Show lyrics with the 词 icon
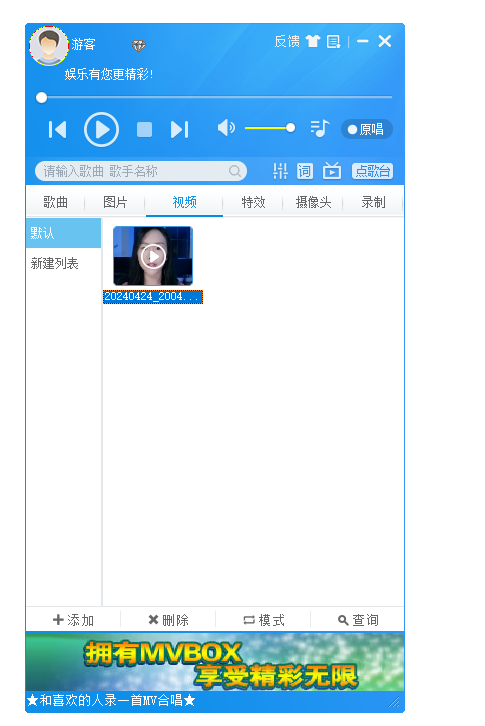 click(305, 171)
